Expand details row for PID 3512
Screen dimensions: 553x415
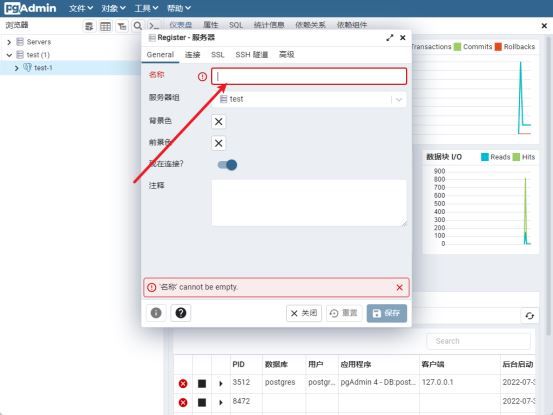pyautogui.click(x=220, y=384)
